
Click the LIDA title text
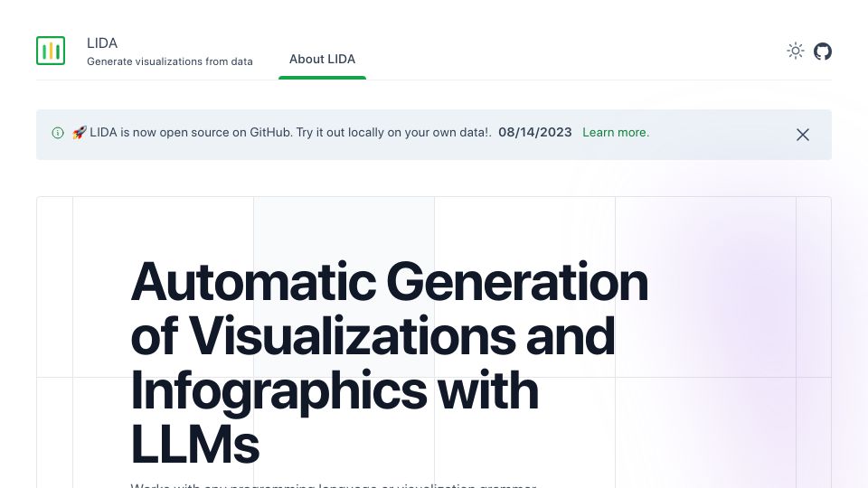coord(102,43)
